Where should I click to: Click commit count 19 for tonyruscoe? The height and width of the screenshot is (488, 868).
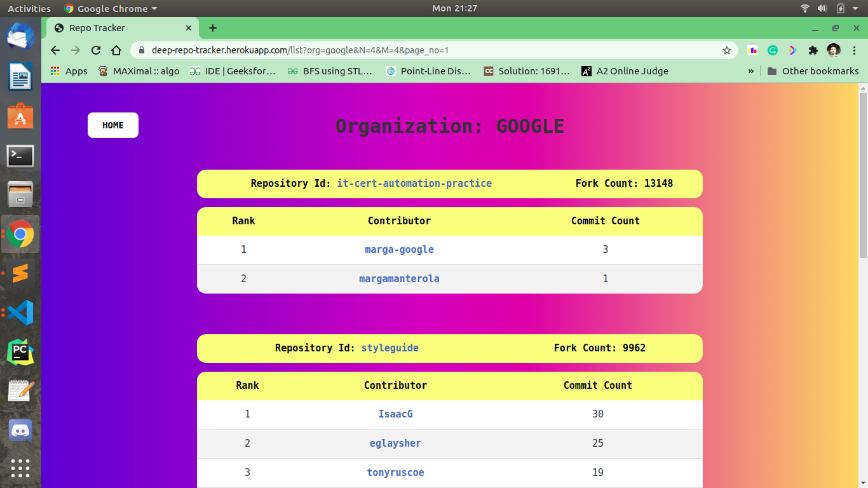[598, 472]
